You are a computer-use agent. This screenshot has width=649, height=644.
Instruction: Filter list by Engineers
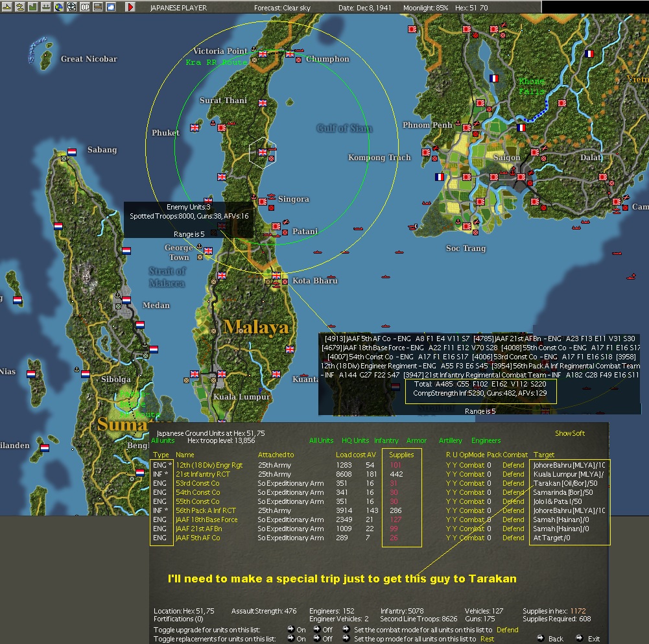(486, 440)
